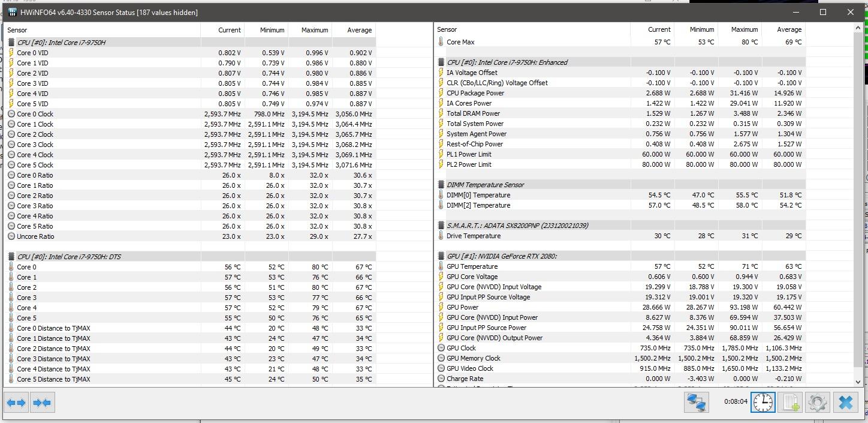868x423 pixels.
Task: Click lightning icon beside CPU Package Power
Action: (441, 93)
